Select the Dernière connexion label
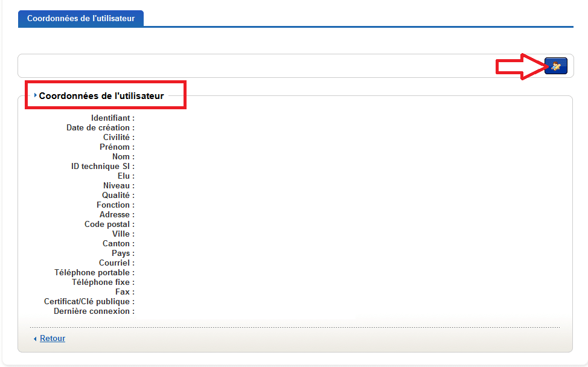 click(x=94, y=311)
